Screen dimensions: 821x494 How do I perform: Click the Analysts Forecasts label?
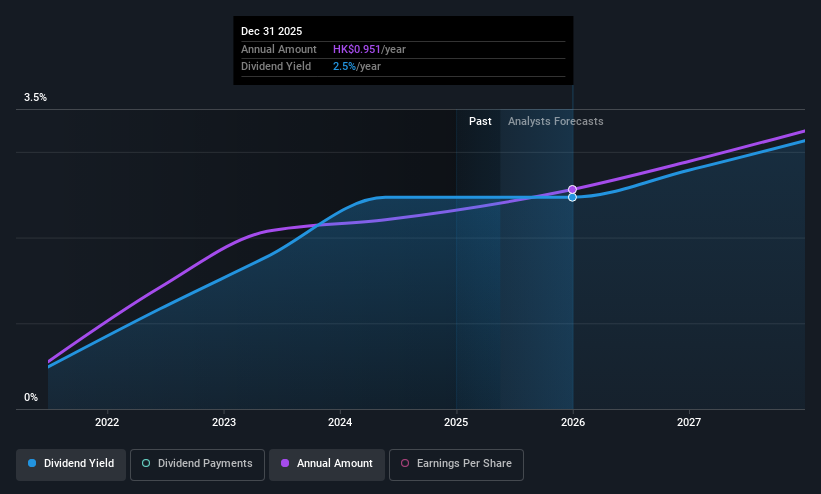[x=556, y=122]
